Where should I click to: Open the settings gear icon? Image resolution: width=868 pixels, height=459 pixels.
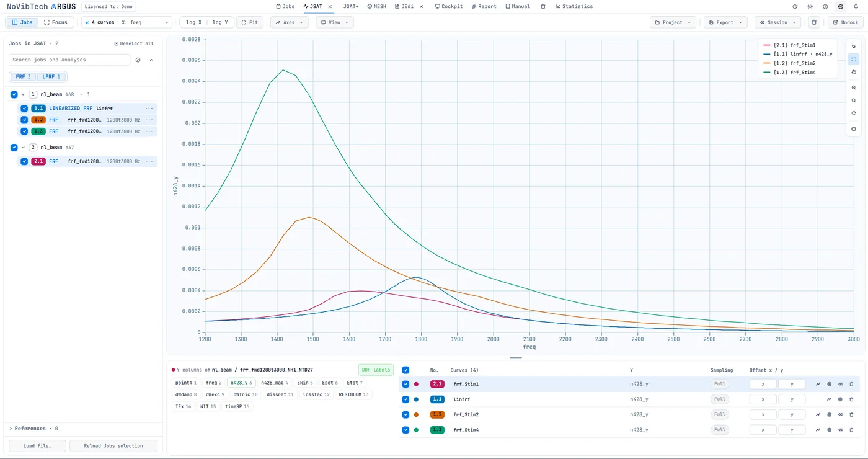coord(841,6)
